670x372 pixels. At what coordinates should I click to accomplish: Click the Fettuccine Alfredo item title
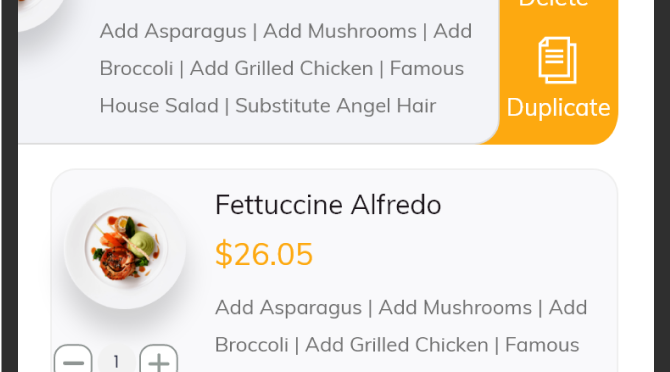pos(328,205)
